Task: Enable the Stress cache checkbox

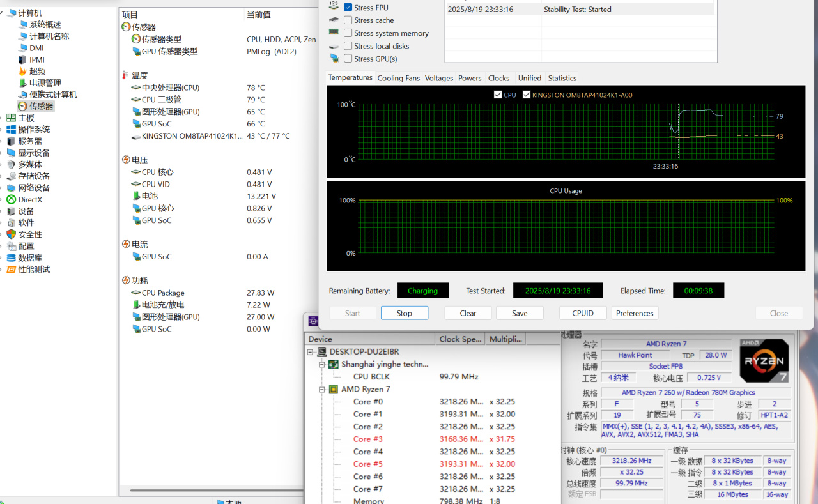Action: [x=348, y=20]
